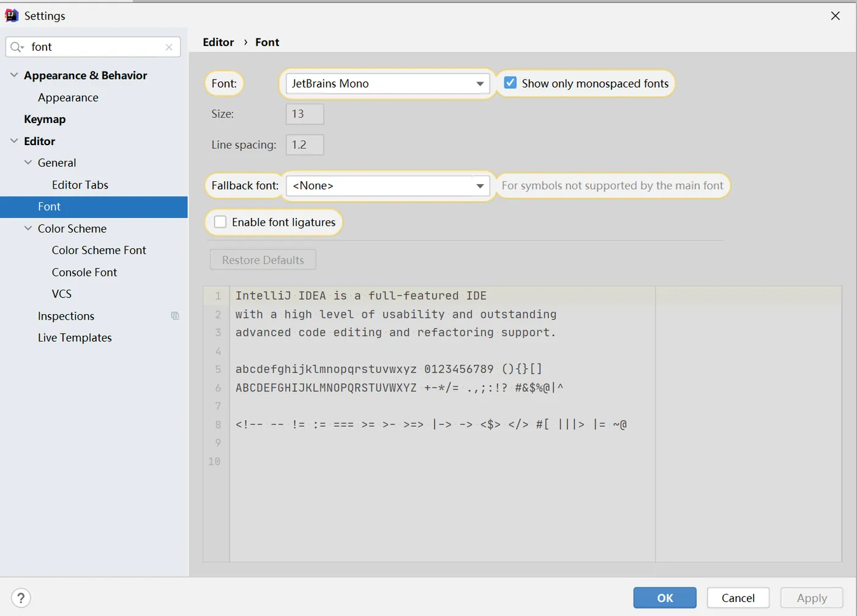Click Restore Defaults button

[x=263, y=260]
